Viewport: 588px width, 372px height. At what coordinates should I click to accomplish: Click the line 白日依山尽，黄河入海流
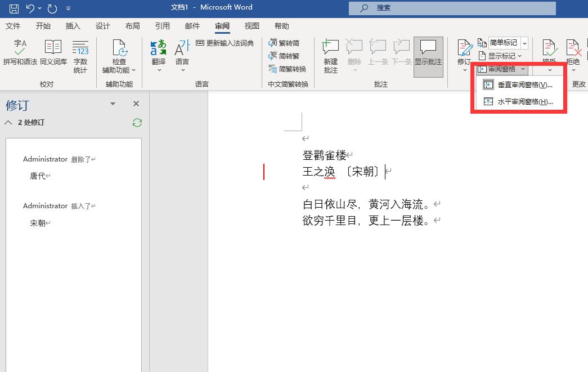tap(368, 204)
